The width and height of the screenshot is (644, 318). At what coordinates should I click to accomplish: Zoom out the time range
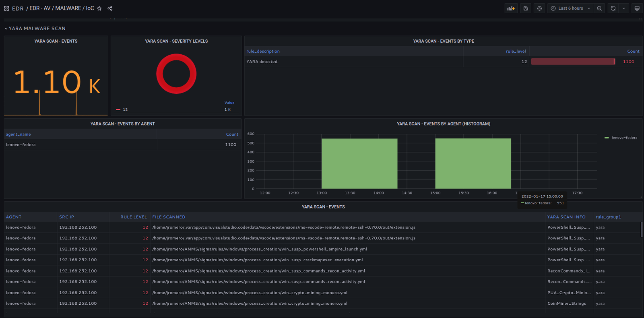pyautogui.click(x=599, y=8)
